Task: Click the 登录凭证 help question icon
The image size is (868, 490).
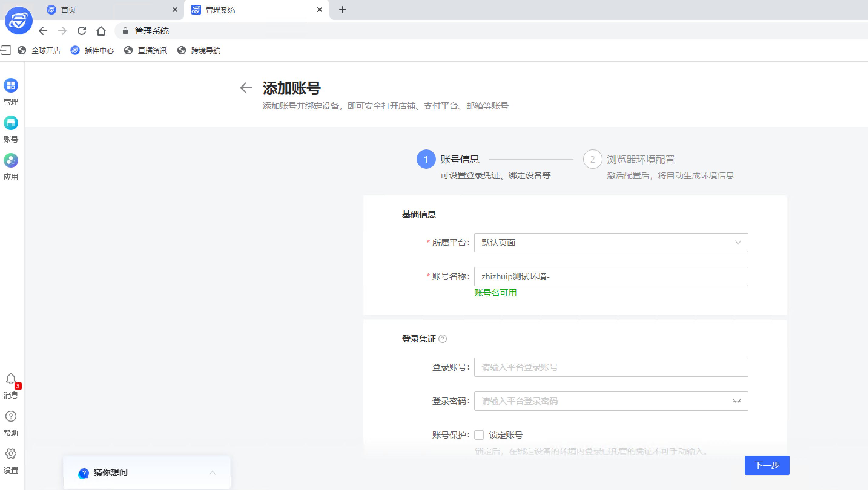Action: (443, 339)
